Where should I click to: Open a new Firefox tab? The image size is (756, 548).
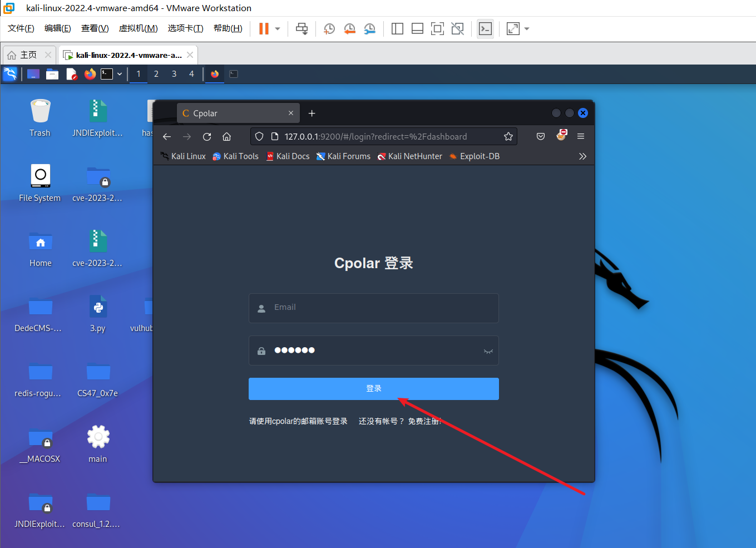312,113
